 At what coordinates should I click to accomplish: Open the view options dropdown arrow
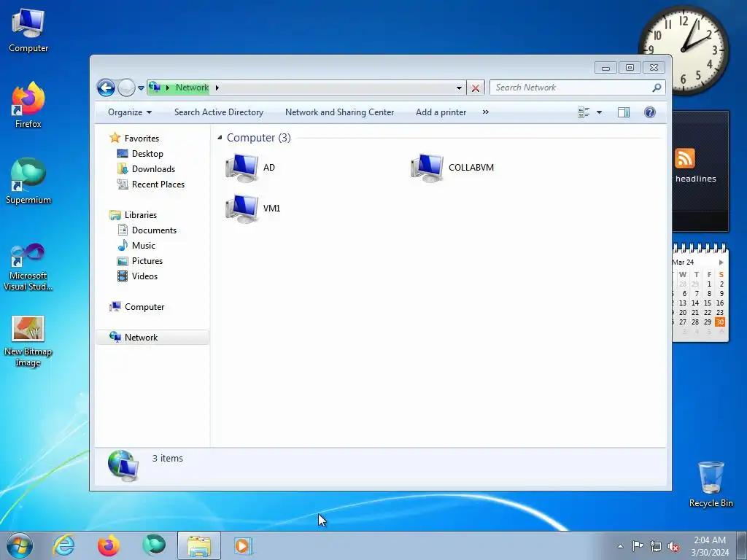click(x=600, y=112)
